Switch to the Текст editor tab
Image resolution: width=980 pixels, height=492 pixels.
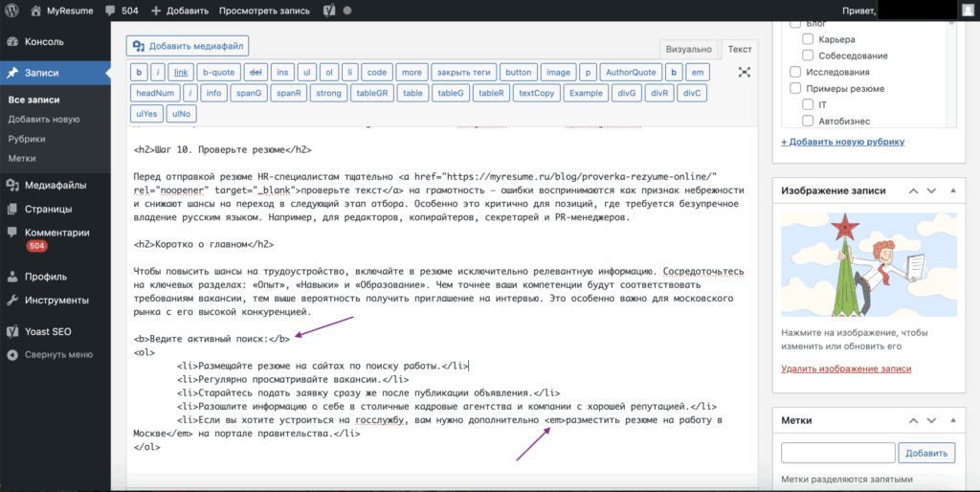(x=740, y=50)
